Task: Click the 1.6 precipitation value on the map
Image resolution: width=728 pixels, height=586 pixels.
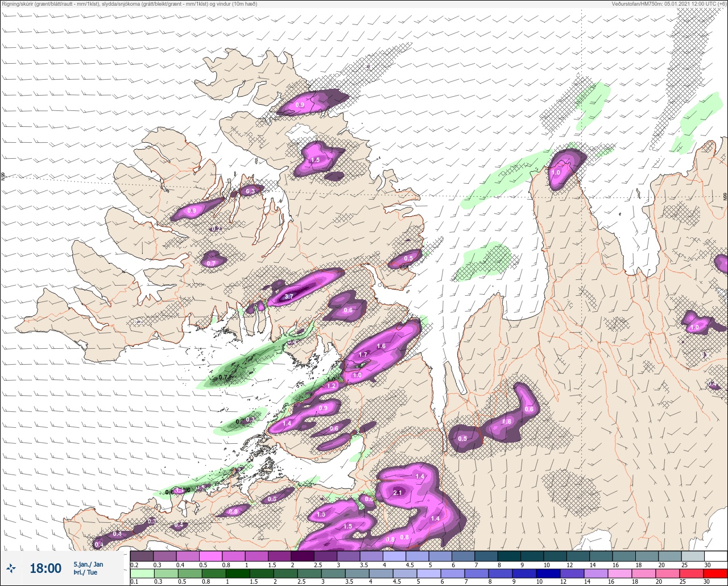Action: [381, 346]
